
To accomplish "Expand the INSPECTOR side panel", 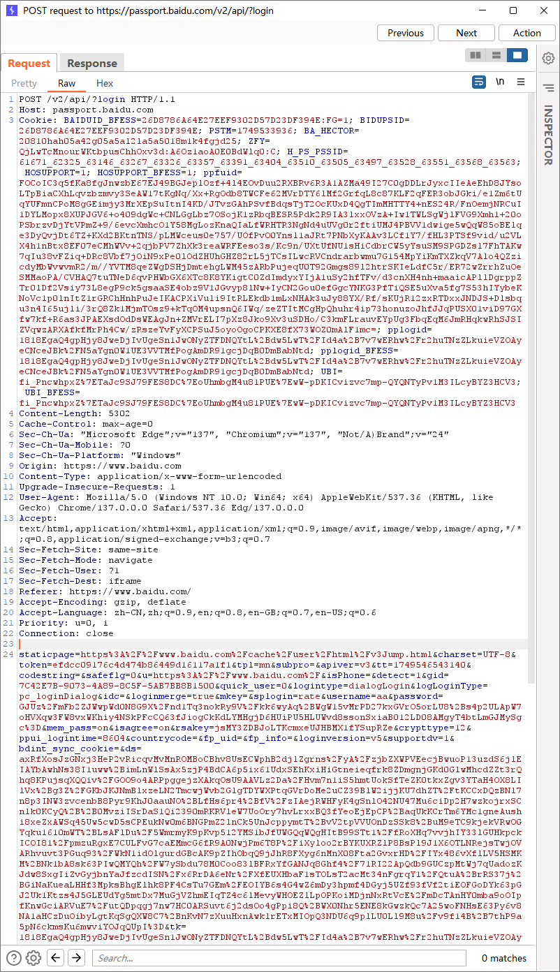I will [x=548, y=136].
